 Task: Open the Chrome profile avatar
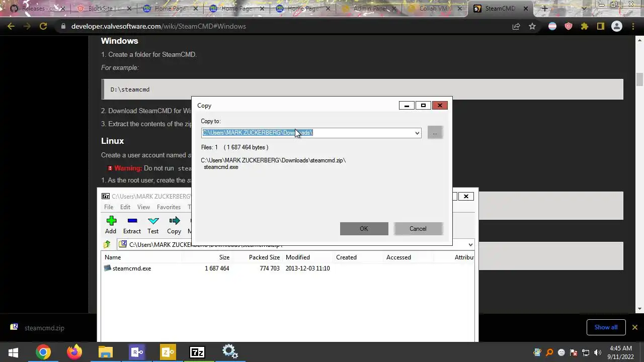(x=617, y=26)
